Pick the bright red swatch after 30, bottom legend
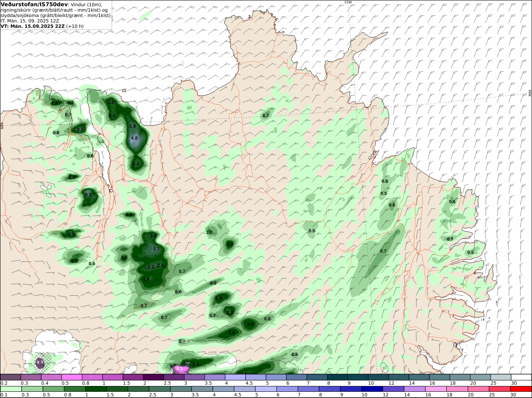 click(x=521, y=389)
